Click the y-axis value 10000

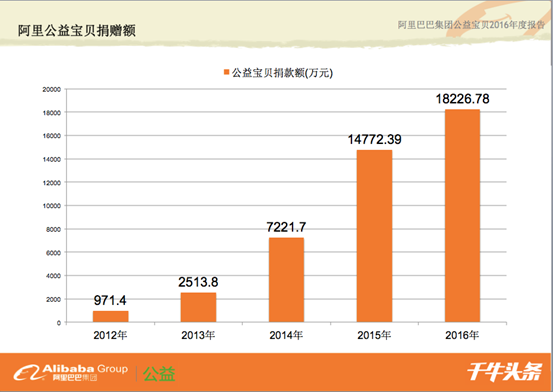52,206
